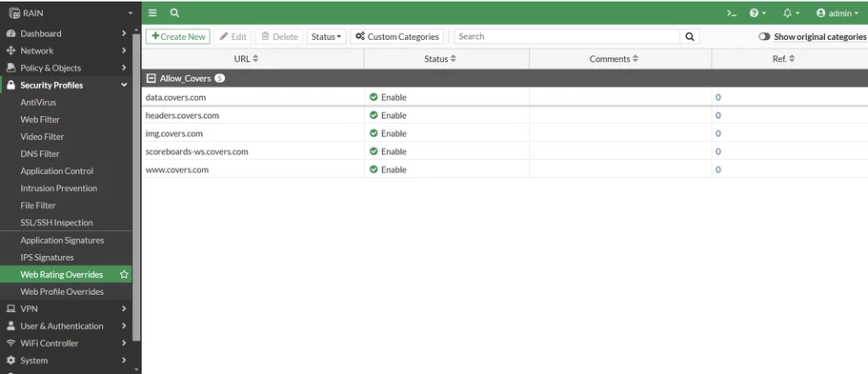
Task: Click the Edit button
Action: (x=233, y=36)
